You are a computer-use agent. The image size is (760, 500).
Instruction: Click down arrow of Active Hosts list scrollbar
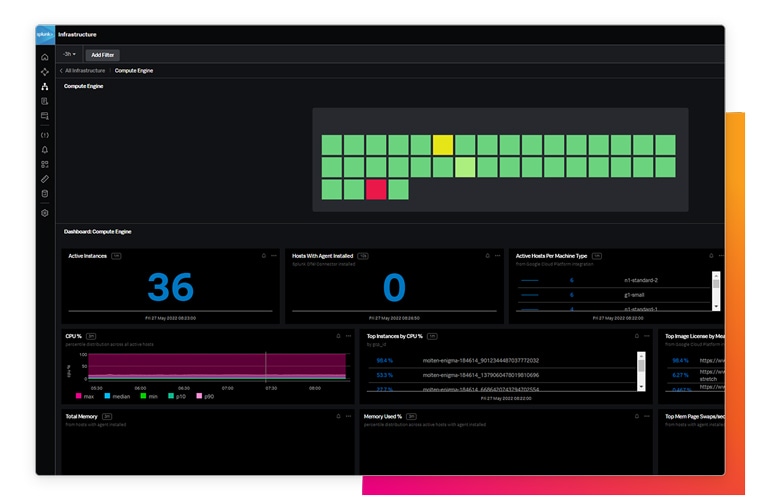coord(716,307)
